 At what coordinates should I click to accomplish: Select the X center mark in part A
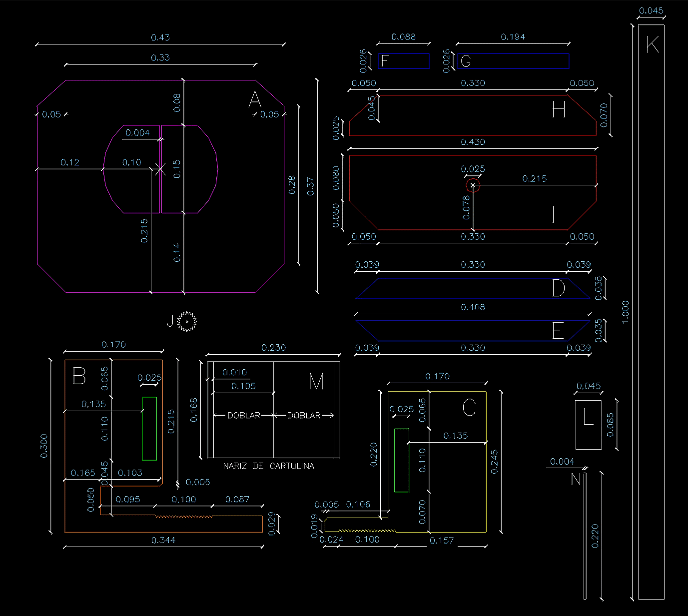(x=160, y=169)
